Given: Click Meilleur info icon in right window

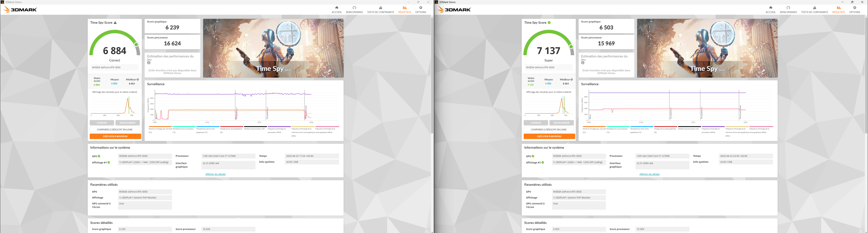Looking at the screenshot, I should click(x=572, y=80).
